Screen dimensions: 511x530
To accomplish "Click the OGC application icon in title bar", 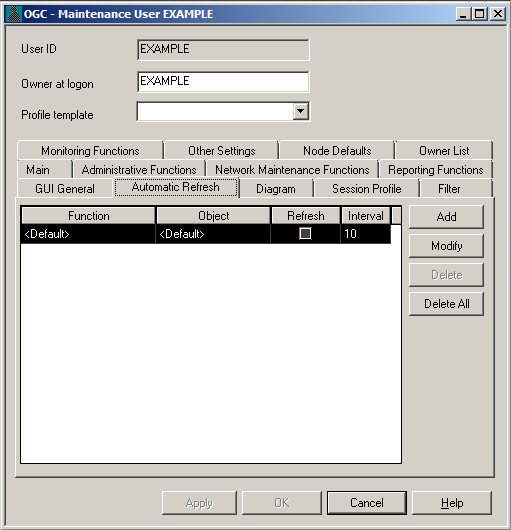I will (x=14, y=14).
